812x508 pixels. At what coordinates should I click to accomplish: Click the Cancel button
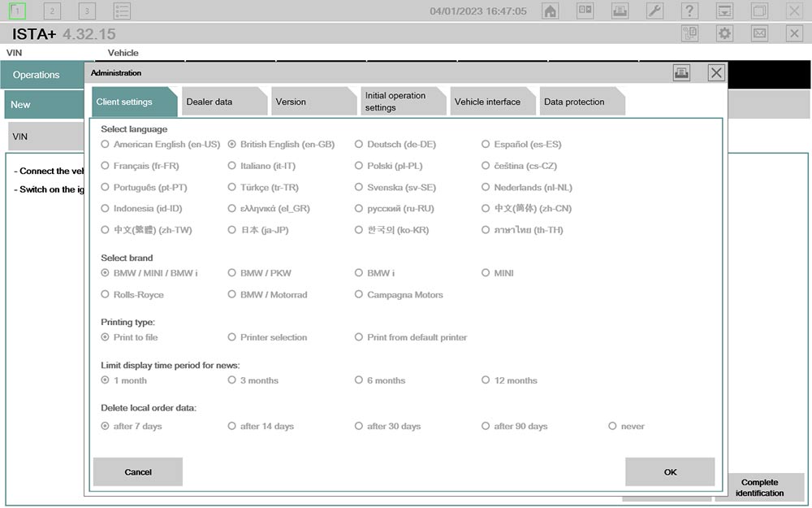tap(138, 471)
